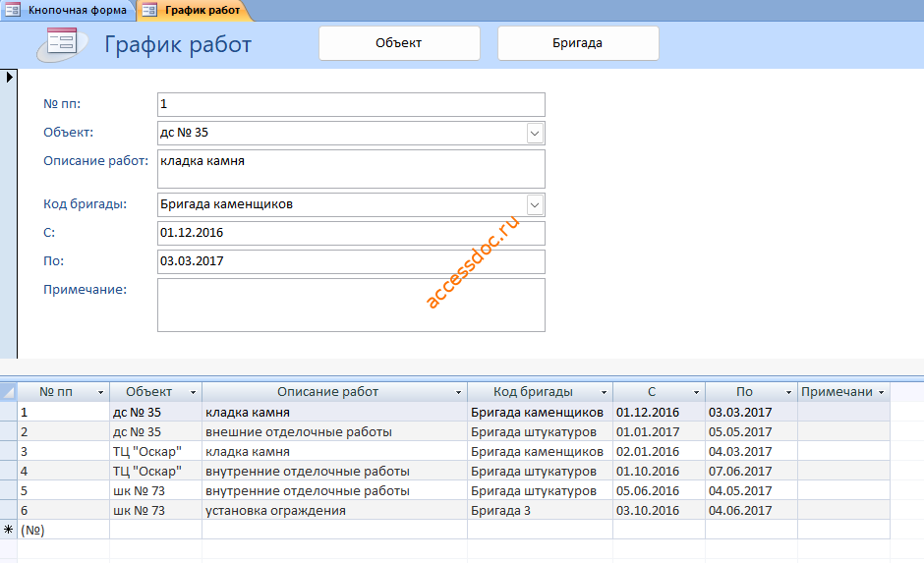Expand the Объект combo box dropdown
Viewport: 924px width, 563px height.
tap(535, 133)
